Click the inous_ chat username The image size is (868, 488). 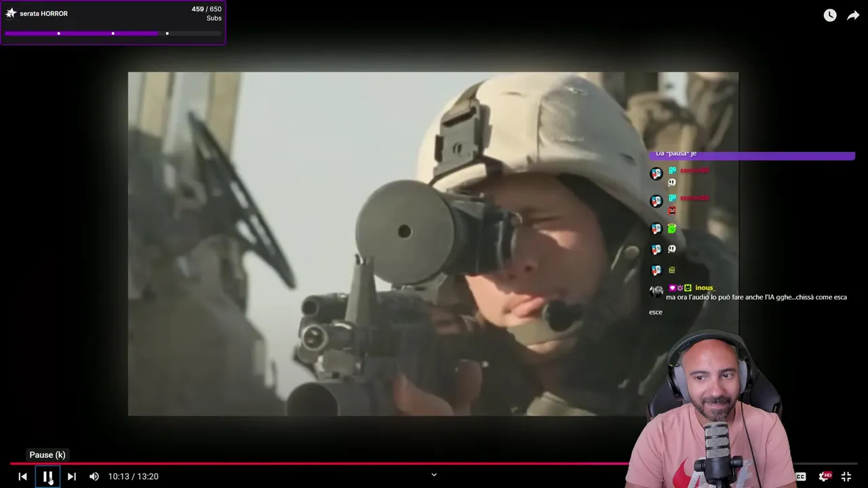pos(705,288)
